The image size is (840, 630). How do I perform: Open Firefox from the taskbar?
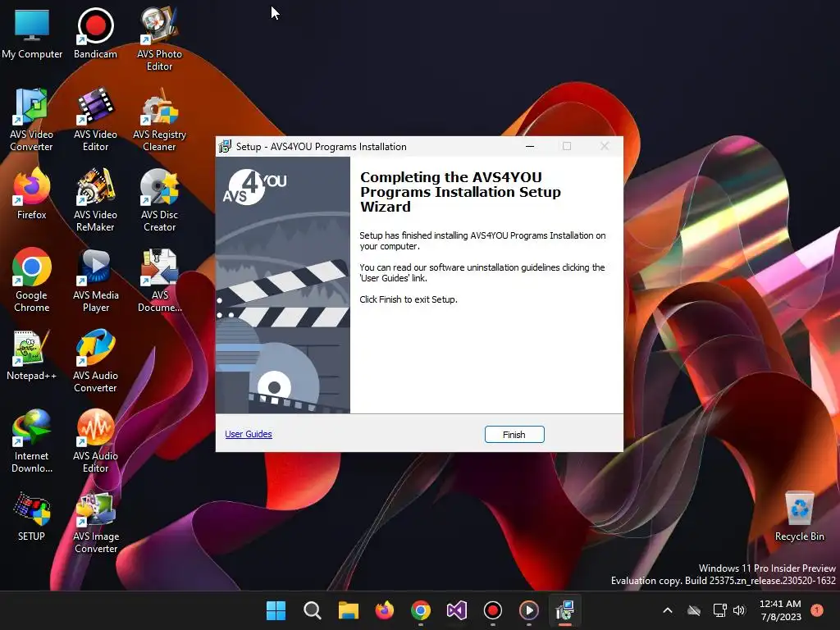pos(384,610)
